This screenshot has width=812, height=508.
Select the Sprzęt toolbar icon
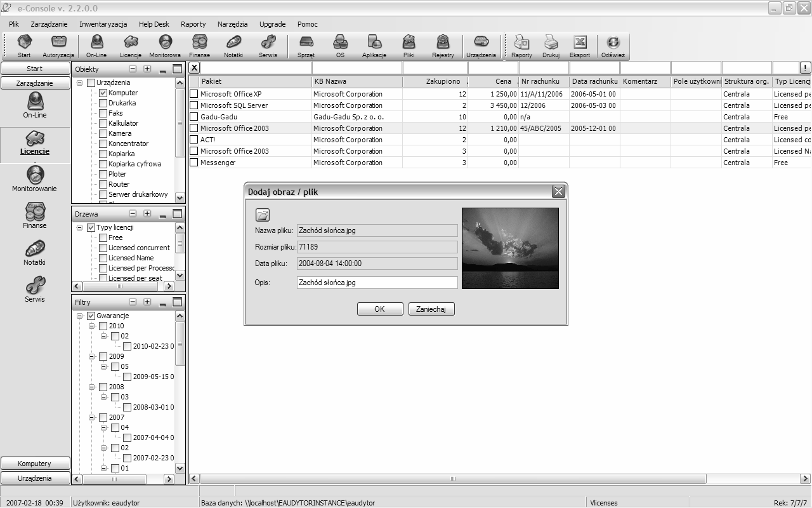pos(306,46)
